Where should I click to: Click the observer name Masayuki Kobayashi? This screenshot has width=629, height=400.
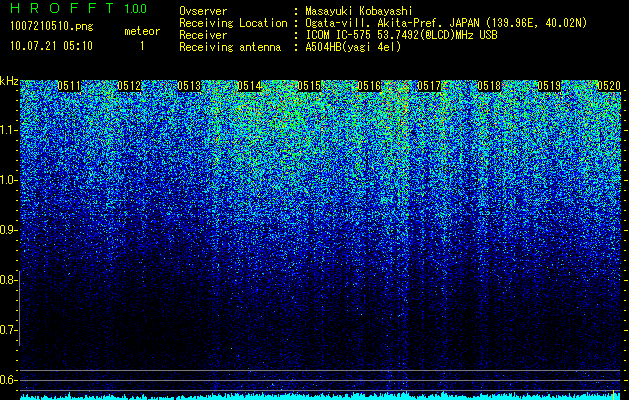coord(359,11)
